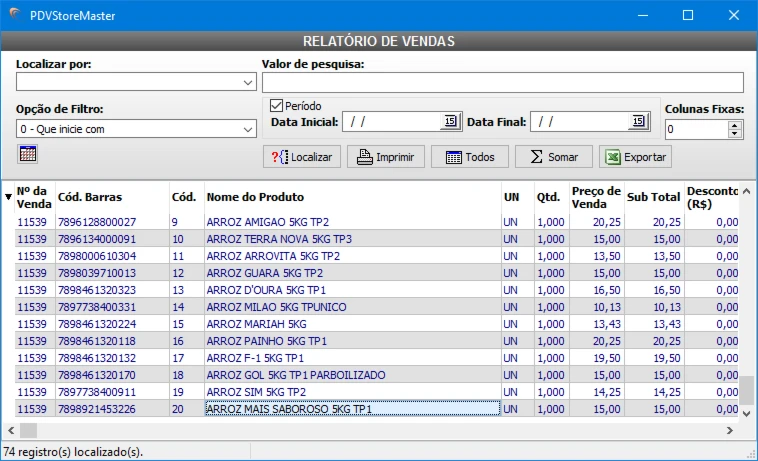Open the Localizar por dropdown
Image resolution: width=758 pixels, height=461 pixels.
(x=248, y=82)
